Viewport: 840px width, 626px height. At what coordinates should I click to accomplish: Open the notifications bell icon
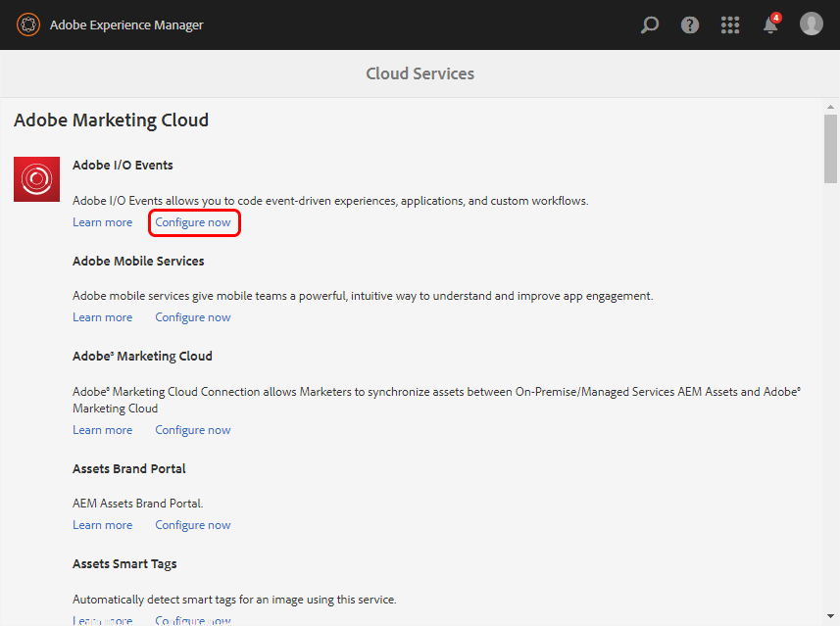(770, 24)
